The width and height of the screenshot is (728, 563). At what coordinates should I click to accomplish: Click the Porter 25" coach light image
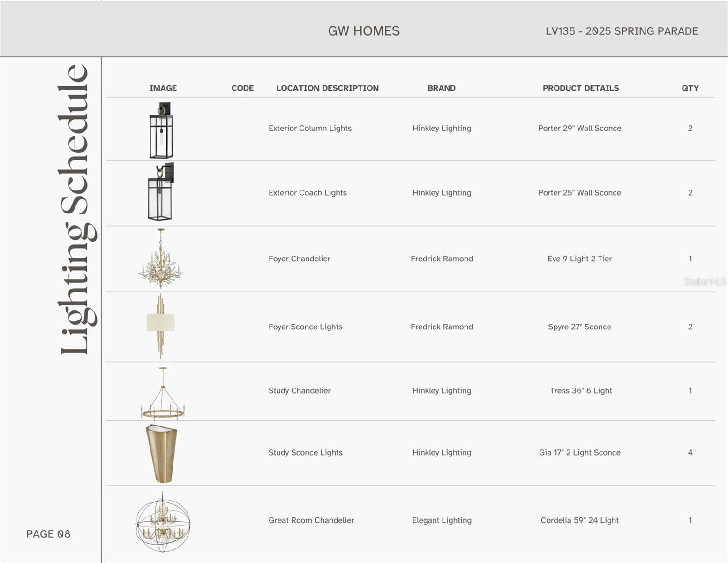pyautogui.click(x=161, y=191)
